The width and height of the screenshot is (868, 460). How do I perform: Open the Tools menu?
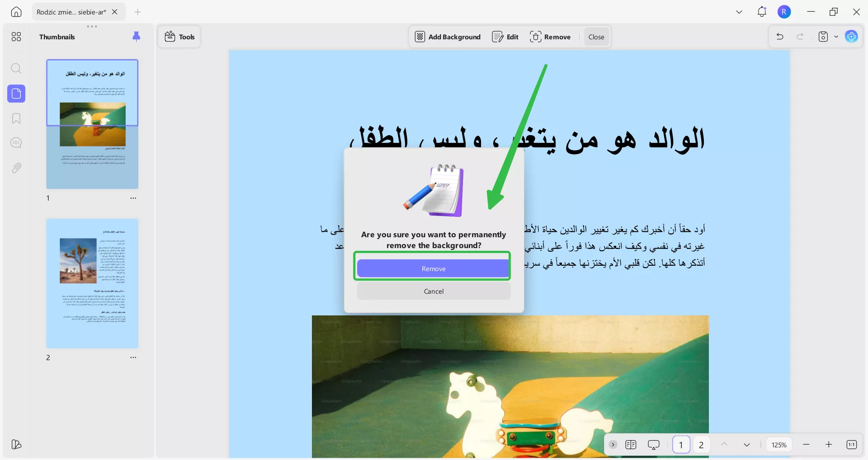click(x=179, y=37)
